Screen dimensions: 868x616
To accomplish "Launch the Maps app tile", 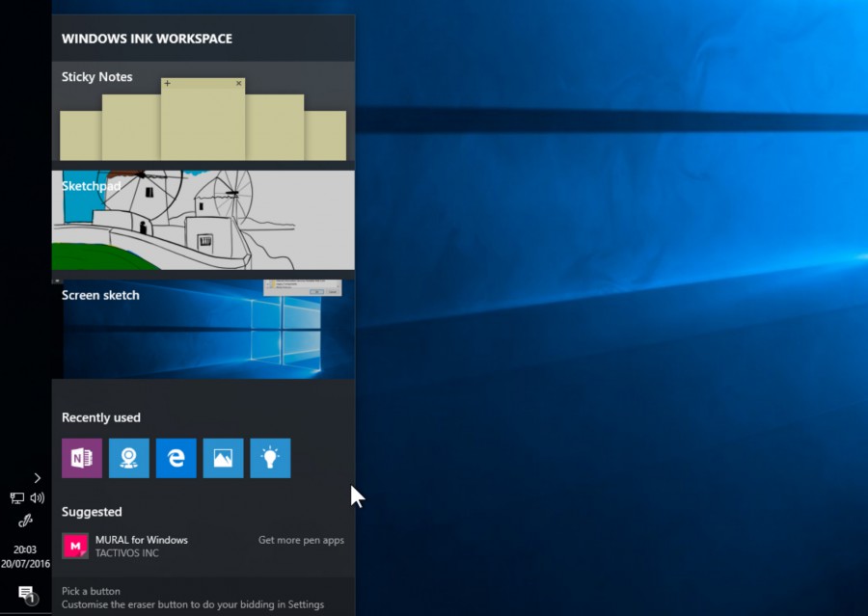I will [x=128, y=458].
